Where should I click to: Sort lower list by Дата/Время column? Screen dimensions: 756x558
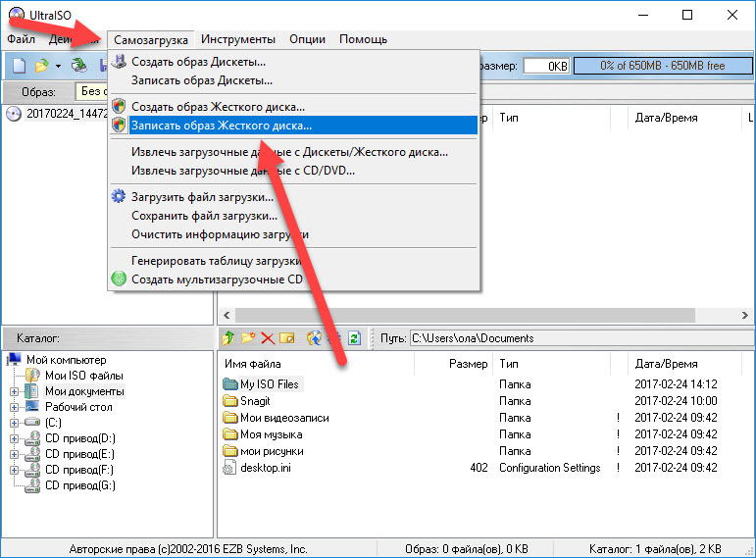pos(684,364)
